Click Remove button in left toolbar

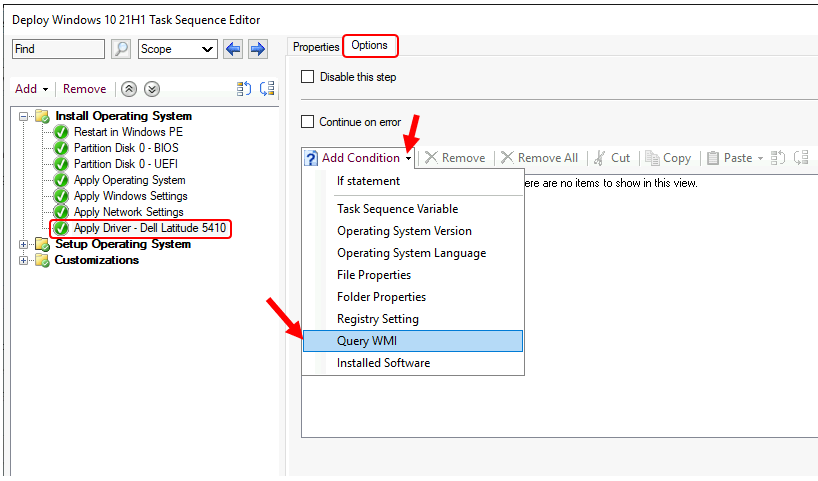(85, 89)
